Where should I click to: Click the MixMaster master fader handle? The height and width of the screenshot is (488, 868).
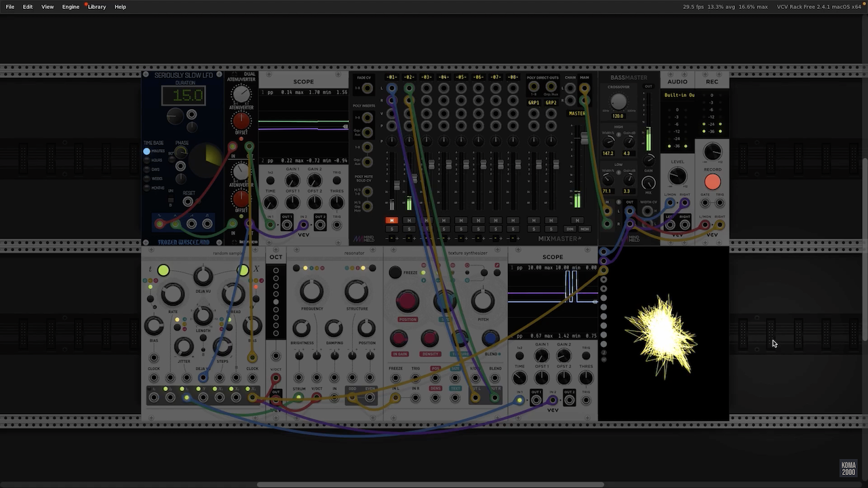click(x=584, y=138)
